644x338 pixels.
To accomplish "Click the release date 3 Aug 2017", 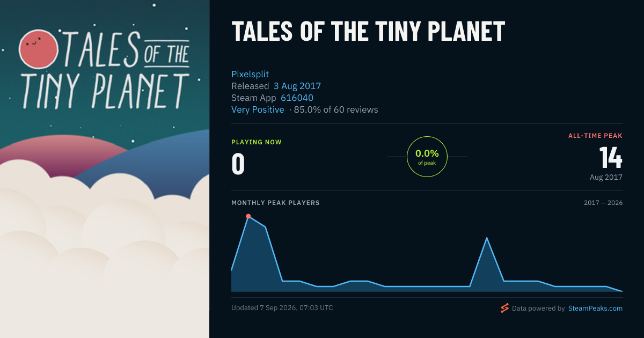I will [x=297, y=86].
